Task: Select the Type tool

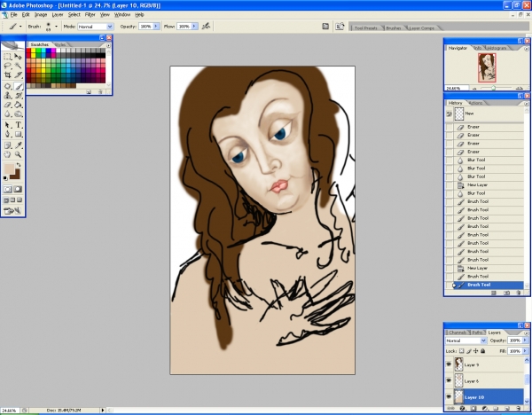Action: click(19, 125)
